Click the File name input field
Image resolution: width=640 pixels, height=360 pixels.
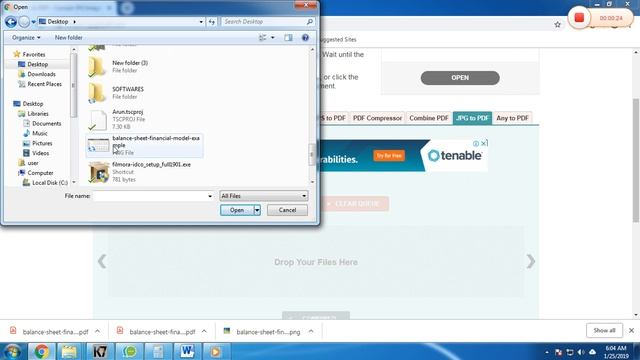[149, 196]
